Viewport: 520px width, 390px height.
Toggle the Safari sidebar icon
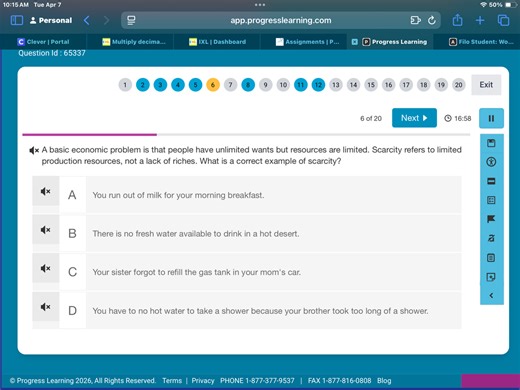point(17,20)
